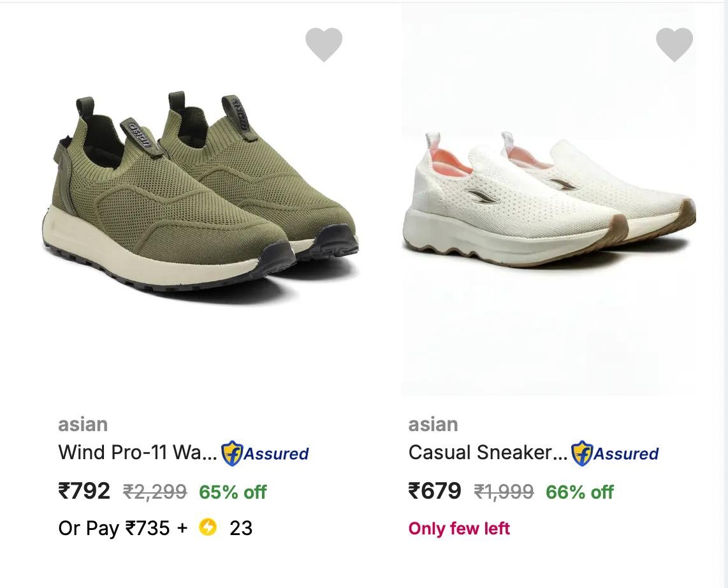Viewport: 728px width, 588px height.
Task: Click the Only few left notice
Action: (459, 528)
